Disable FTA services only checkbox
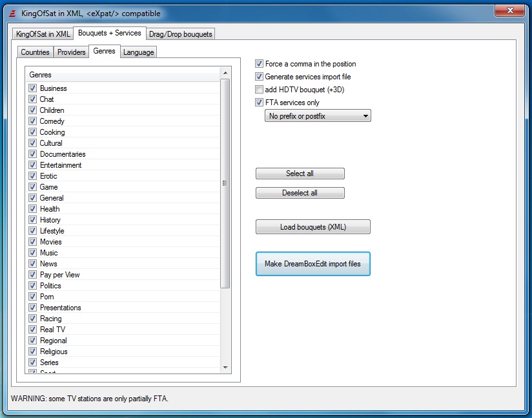Image resolution: width=532 pixels, height=418 pixels. coord(259,103)
